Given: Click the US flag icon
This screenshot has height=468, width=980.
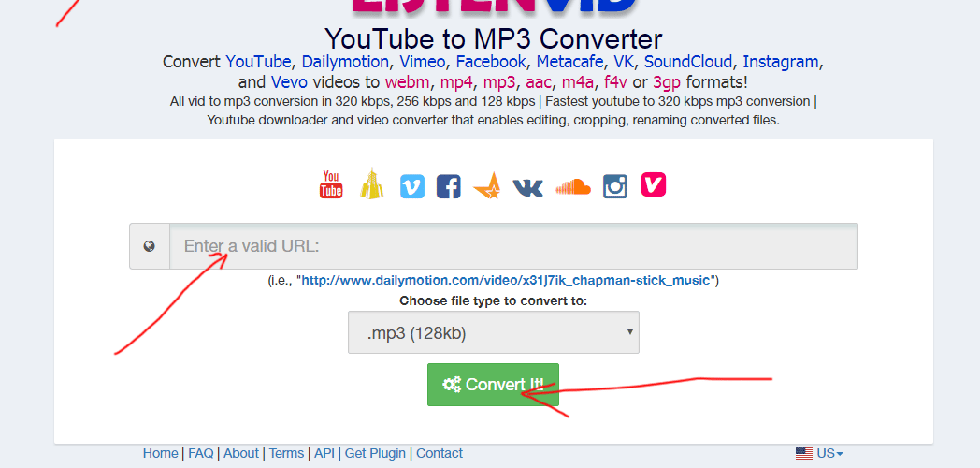Looking at the screenshot, I should [x=804, y=454].
